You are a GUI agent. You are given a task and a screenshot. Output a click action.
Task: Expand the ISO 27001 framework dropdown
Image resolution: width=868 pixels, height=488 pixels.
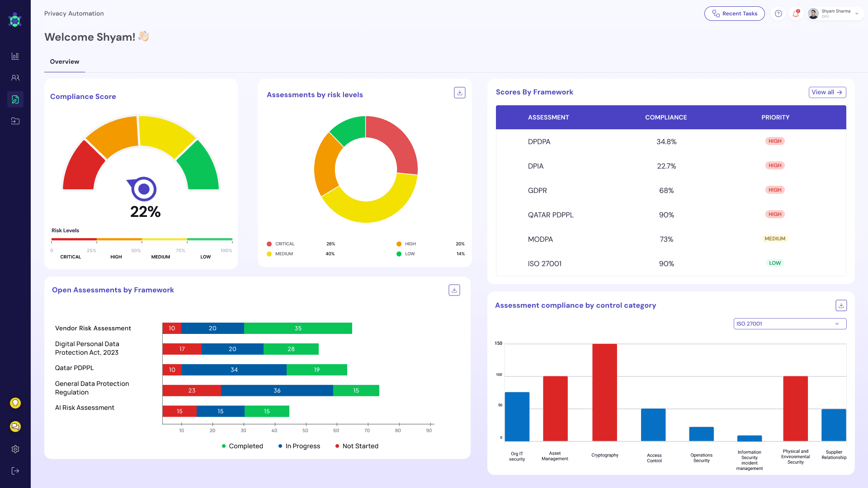point(789,324)
